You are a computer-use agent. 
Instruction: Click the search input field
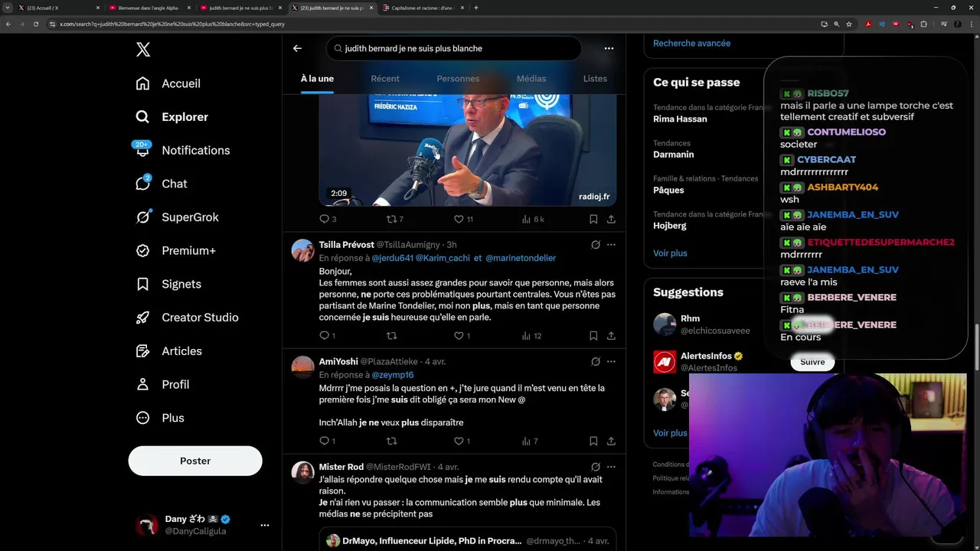click(x=453, y=48)
